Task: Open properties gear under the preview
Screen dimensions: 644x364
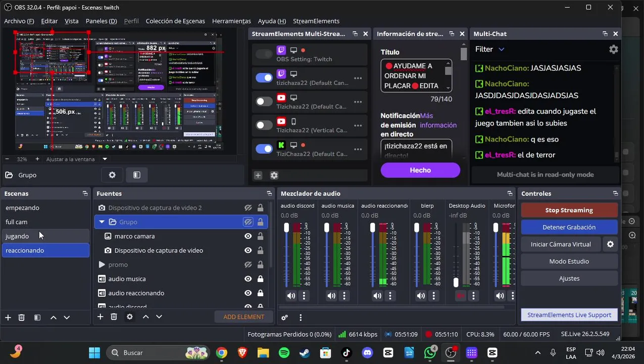Action: click(112, 175)
